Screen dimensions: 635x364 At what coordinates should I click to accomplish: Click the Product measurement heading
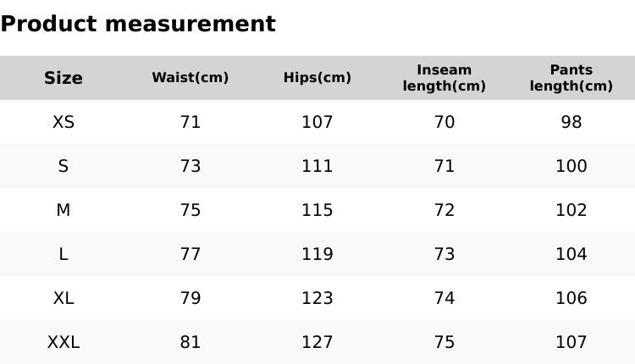138,24
